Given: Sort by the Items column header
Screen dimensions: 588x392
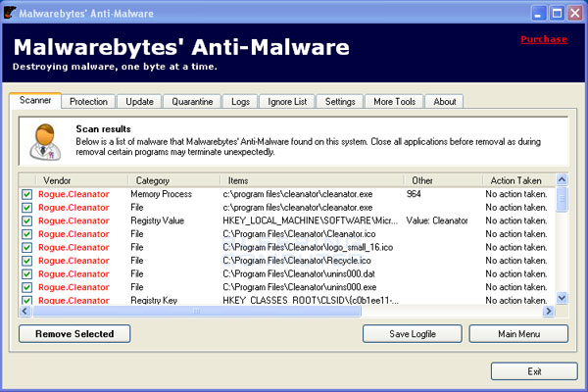Looking at the screenshot, I should pos(312,180).
